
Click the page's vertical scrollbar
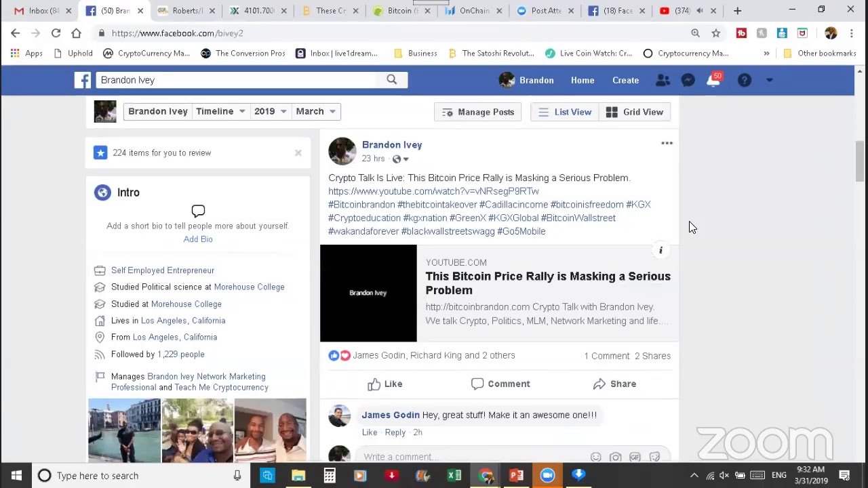tap(860, 160)
